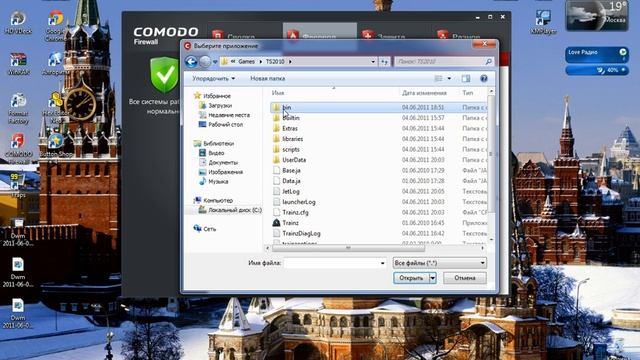Click the magnifier icon in search box

[488, 62]
